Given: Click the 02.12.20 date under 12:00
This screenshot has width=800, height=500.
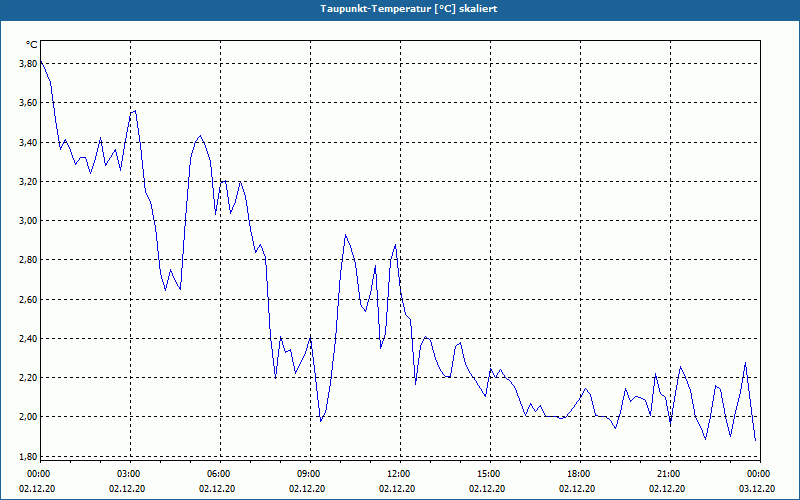Looking at the screenshot, I should 397,489.
